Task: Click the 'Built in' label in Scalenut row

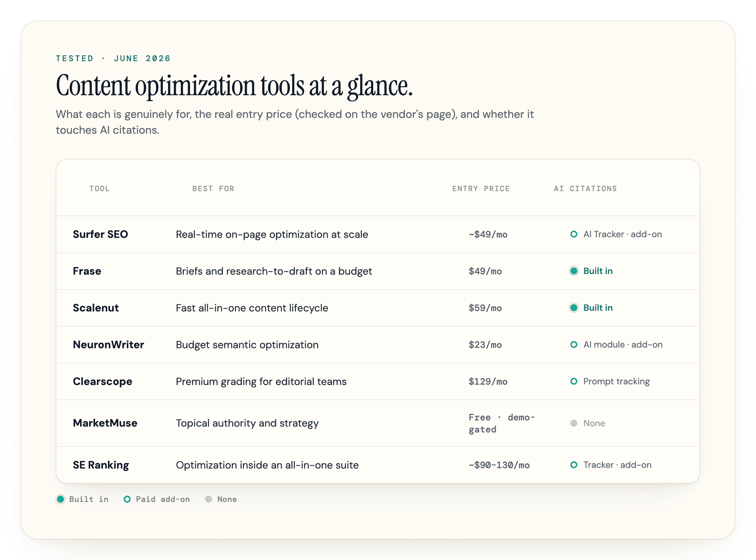Action: click(x=598, y=308)
